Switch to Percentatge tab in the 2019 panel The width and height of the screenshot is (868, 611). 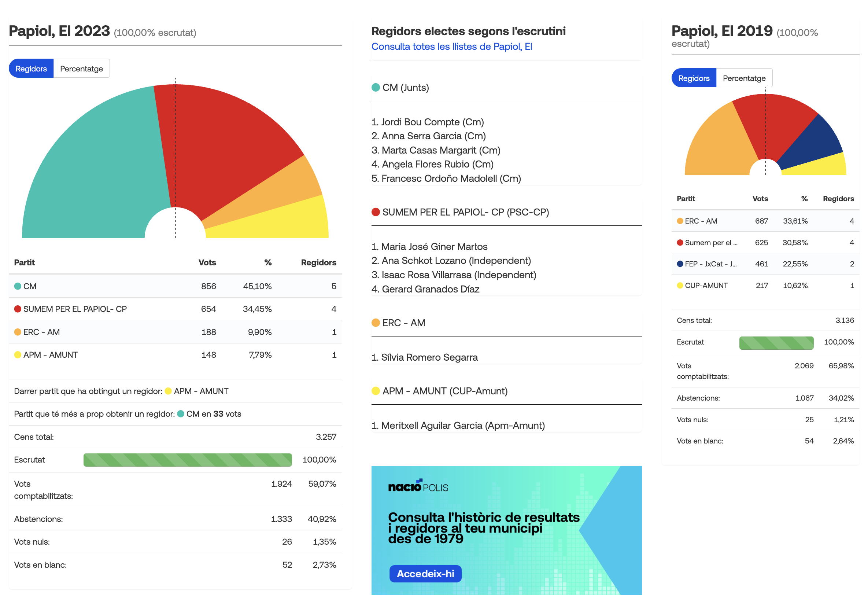point(744,78)
